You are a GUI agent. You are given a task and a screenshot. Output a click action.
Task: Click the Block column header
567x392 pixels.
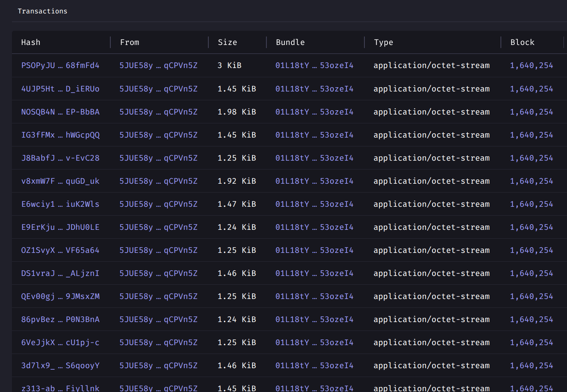tap(522, 42)
